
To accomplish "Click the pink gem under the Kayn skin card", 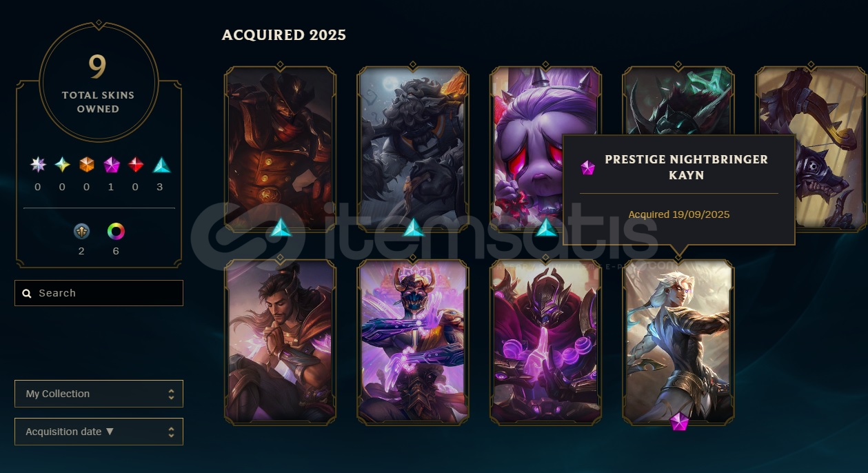I will 679,421.
